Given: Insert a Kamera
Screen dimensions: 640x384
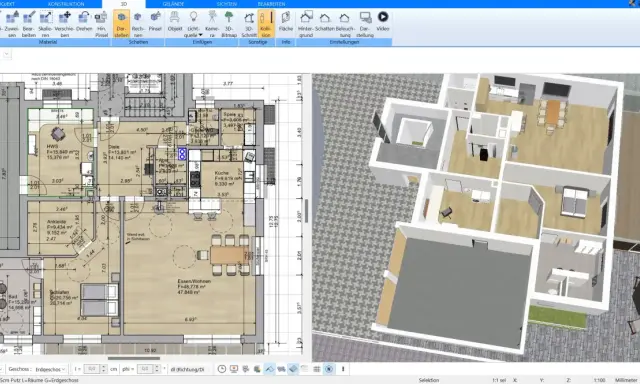Looking at the screenshot, I should (212, 24).
